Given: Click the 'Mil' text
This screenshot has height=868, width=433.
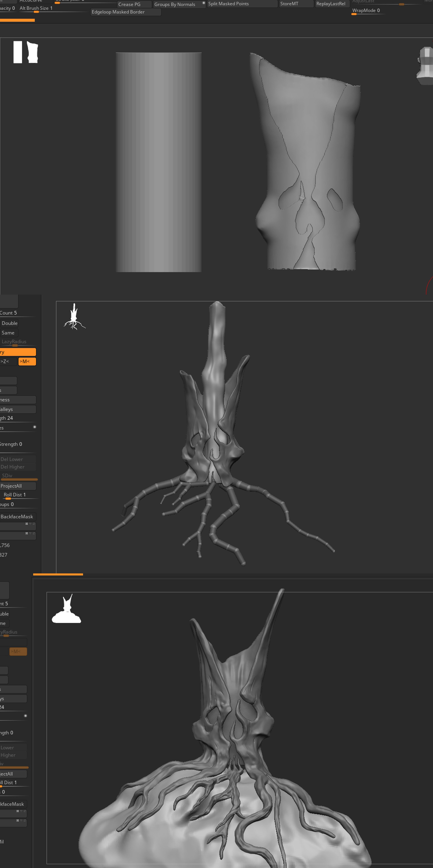Looking at the screenshot, I should click(2, 842).
